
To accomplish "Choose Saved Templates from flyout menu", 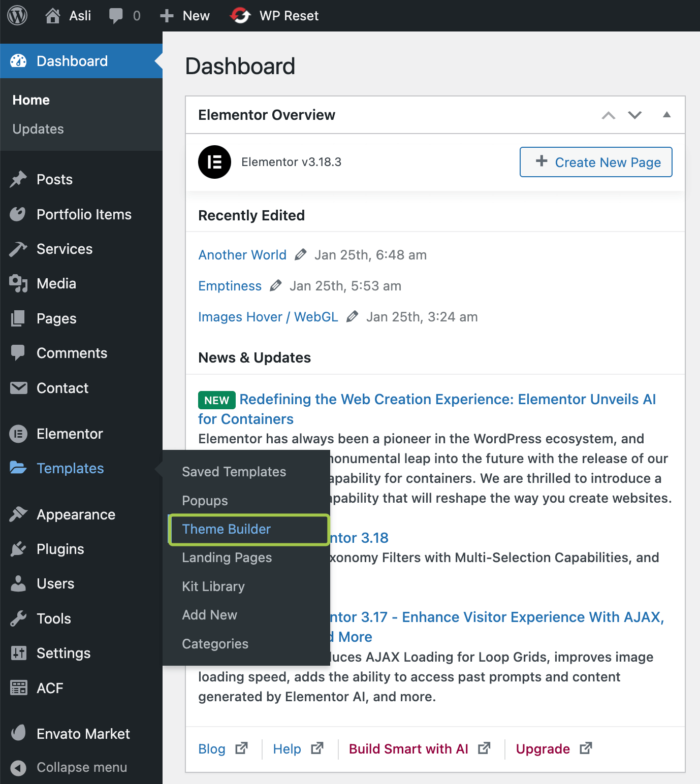I will pyautogui.click(x=234, y=472).
